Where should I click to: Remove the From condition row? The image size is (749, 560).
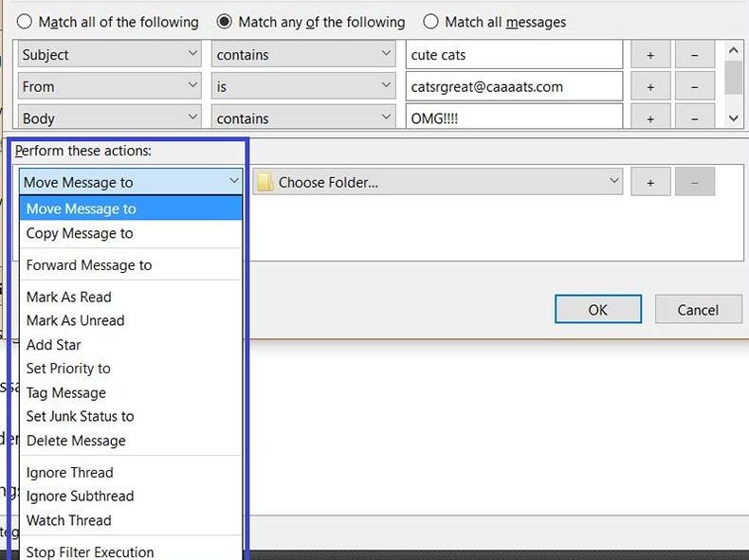tap(695, 87)
